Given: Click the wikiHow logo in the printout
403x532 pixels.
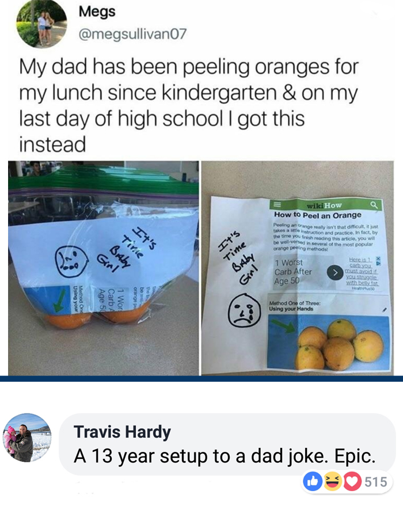Looking at the screenshot, I should point(324,206).
